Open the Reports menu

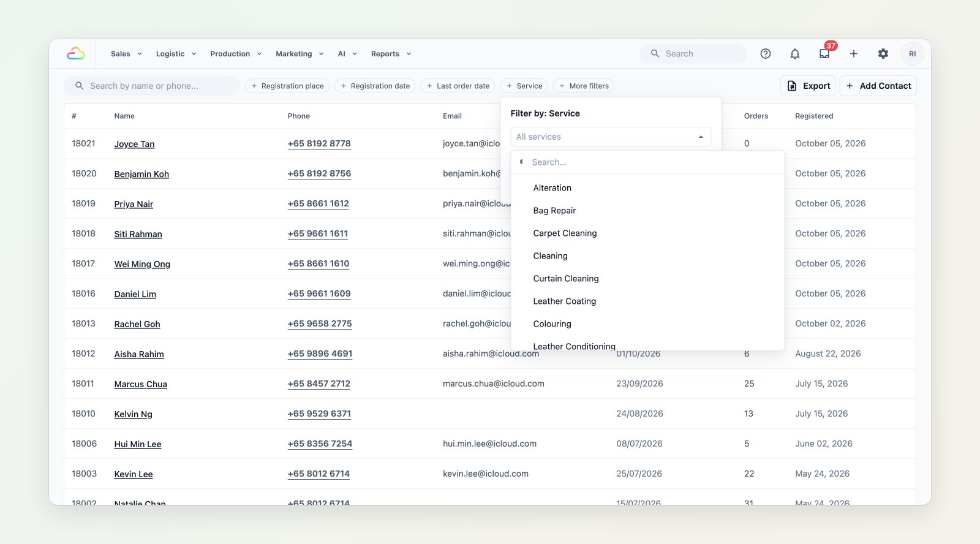[391, 54]
